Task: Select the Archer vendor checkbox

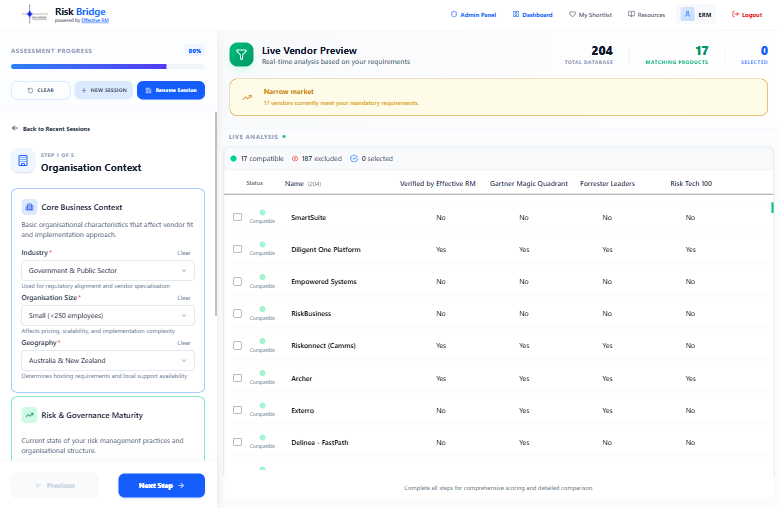Action: pyautogui.click(x=237, y=378)
